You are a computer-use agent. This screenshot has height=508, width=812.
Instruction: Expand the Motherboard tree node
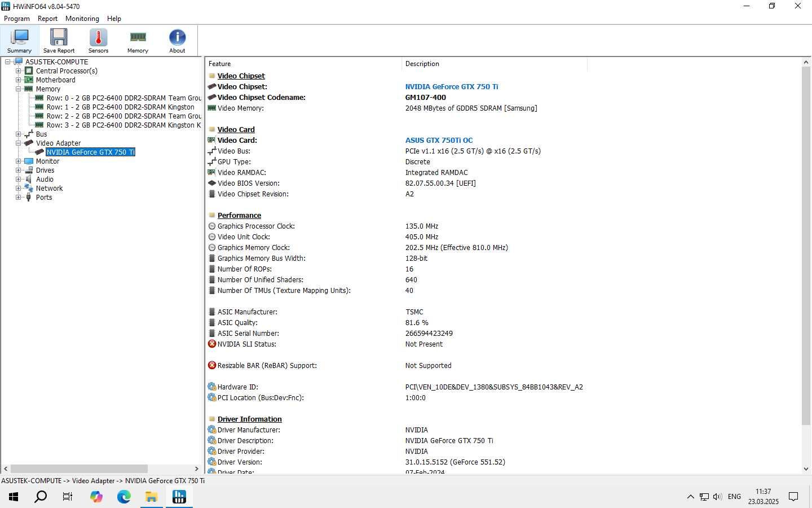click(18, 80)
